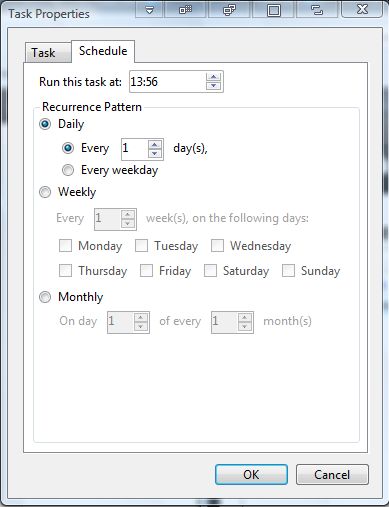Decrease the run time with down arrow
Image resolution: width=389 pixels, height=507 pixels.
tap(213, 86)
